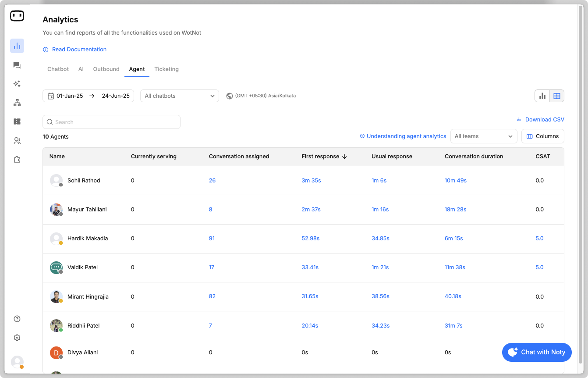Click the Download CSV link

(540, 120)
